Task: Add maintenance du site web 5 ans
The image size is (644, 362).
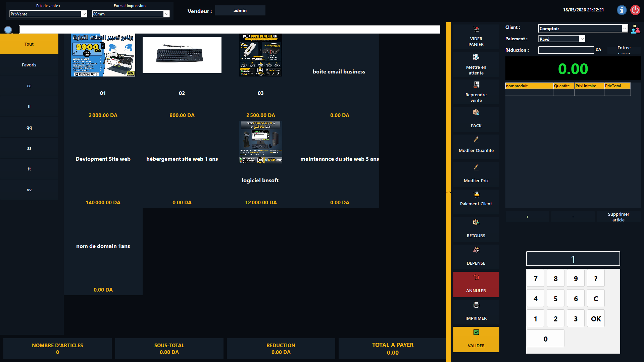Action: 340,164
